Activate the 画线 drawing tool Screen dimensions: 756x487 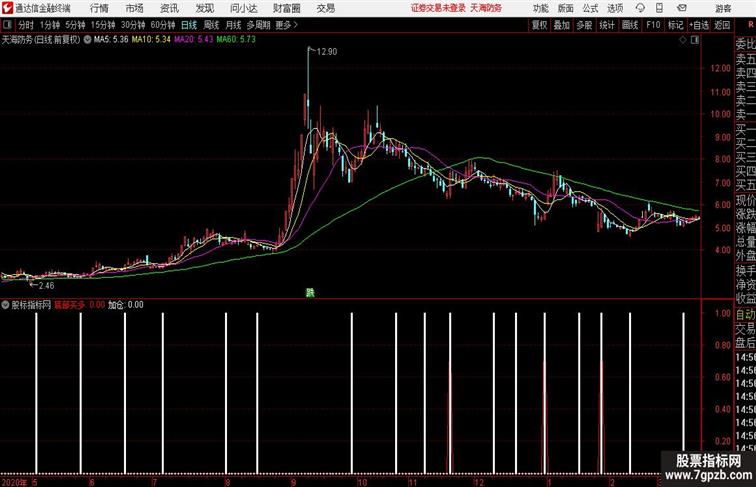pyautogui.click(x=630, y=25)
